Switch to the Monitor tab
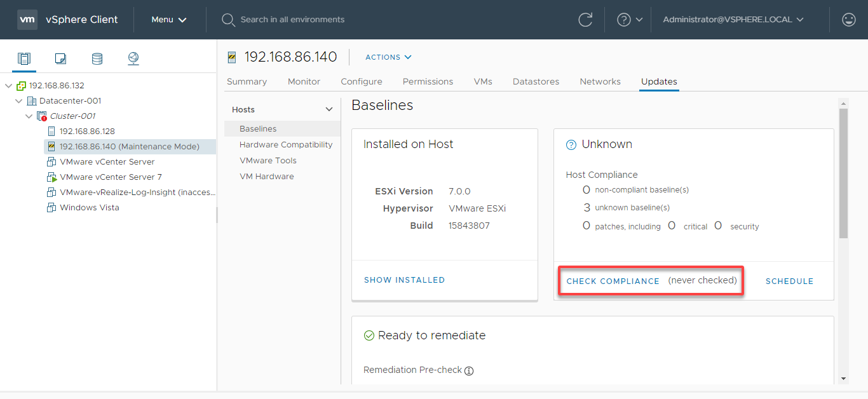 tap(304, 82)
